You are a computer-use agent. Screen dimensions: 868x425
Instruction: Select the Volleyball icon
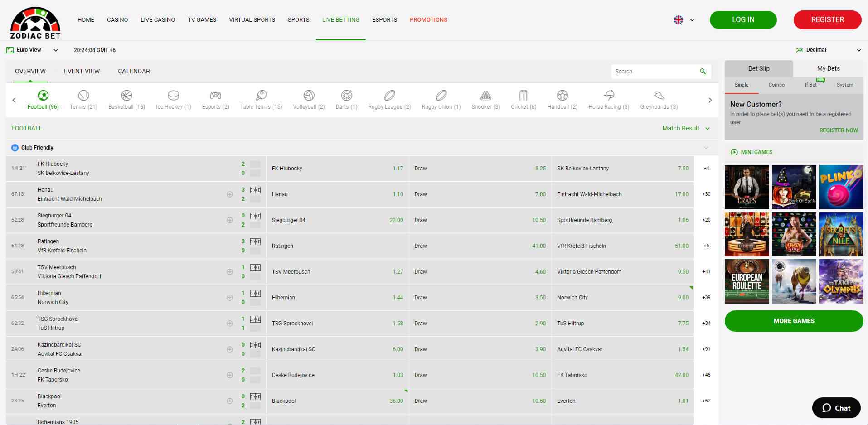tap(309, 95)
